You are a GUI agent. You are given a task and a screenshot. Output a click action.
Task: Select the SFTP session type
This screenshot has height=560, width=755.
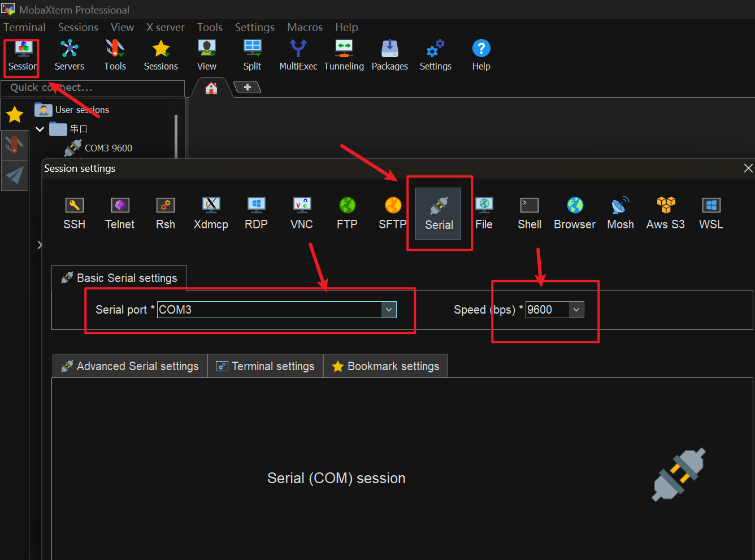(x=393, y=214)
